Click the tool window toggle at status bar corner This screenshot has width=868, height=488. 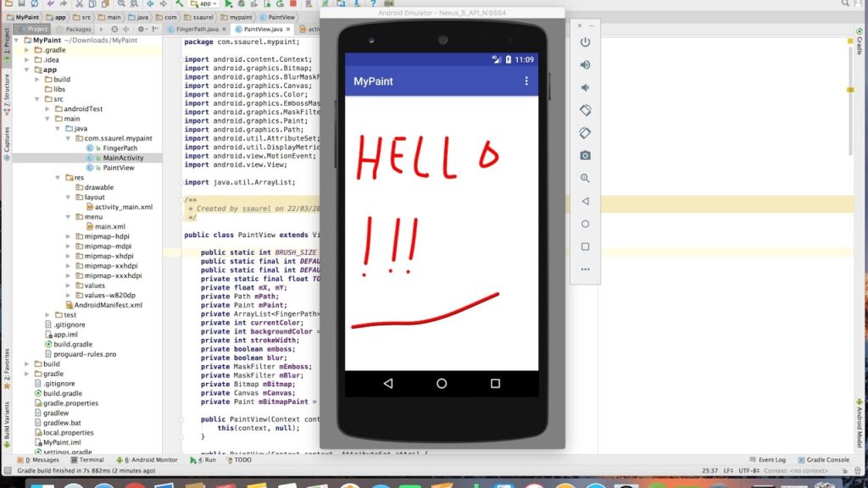click(x=8, y=471)
